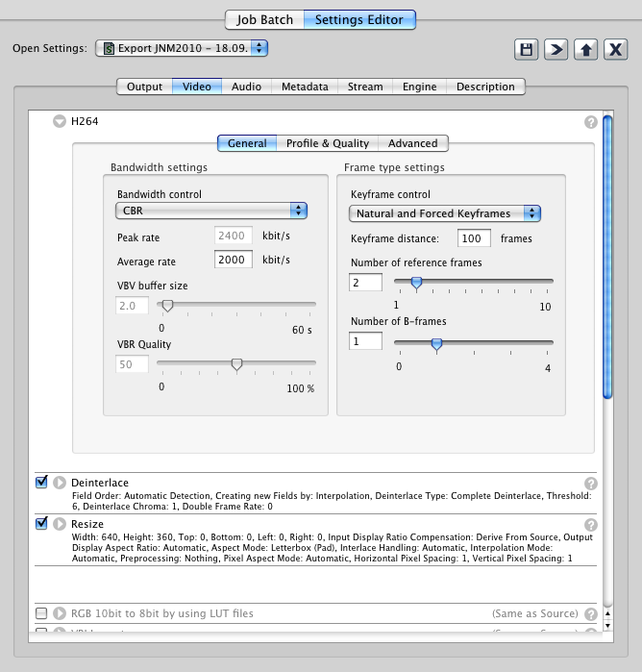
Task: Switch to the Advanced H264 tab
Action: click(x=412, y=143)
